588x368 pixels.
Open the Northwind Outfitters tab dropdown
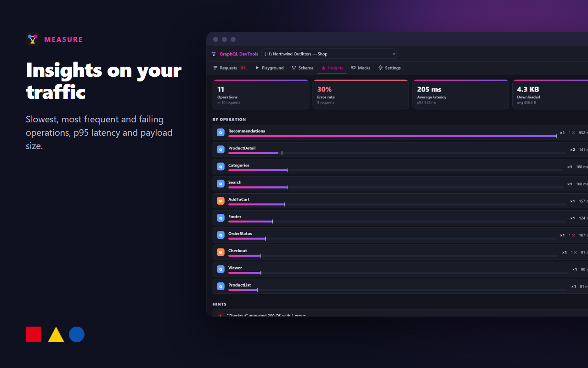[329, 54]
